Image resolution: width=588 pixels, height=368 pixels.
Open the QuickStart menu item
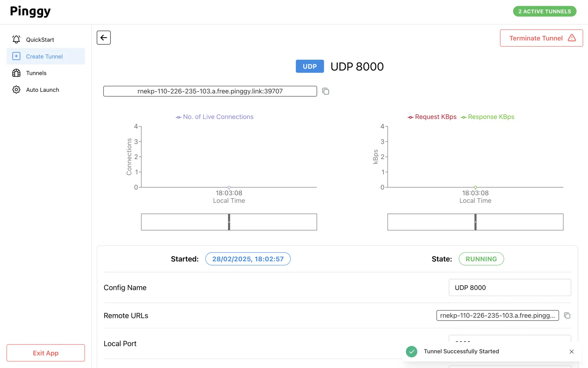coord(46,40)
